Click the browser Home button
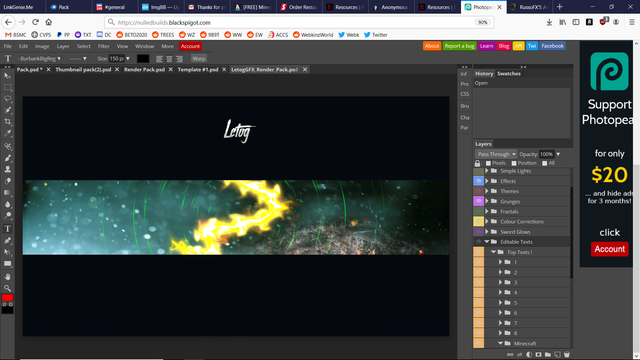The height and width of the screenshot is (360, 640). point(49,22)
